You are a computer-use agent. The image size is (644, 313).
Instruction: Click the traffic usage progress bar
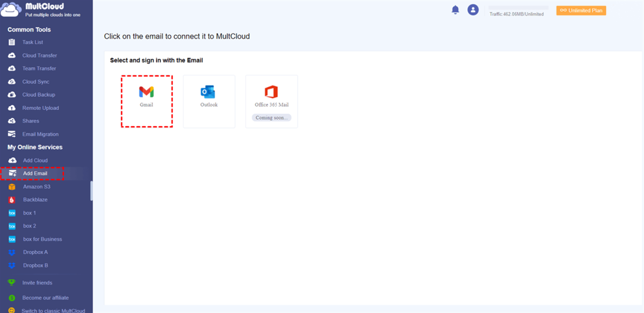coord(518,8)
